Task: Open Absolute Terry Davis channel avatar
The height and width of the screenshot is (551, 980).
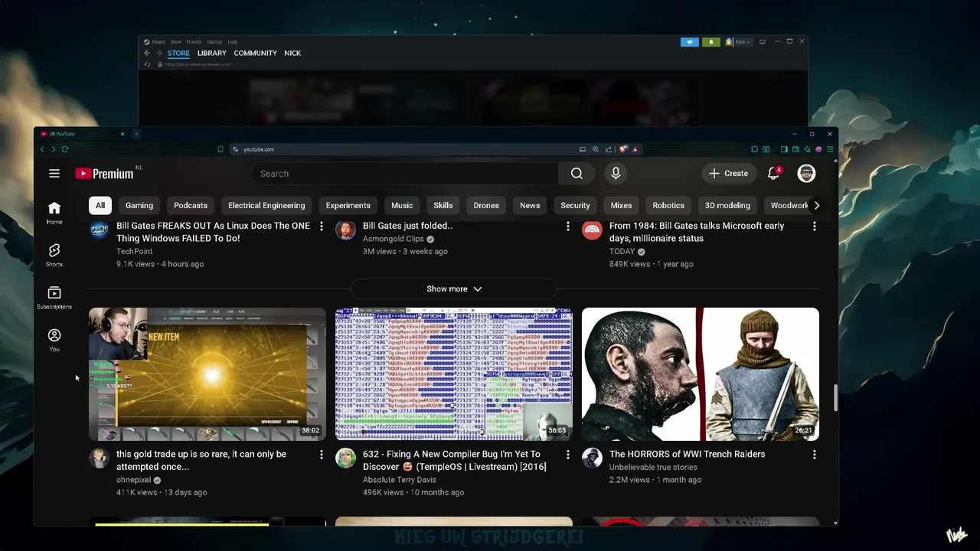Action: pos(346,458)
